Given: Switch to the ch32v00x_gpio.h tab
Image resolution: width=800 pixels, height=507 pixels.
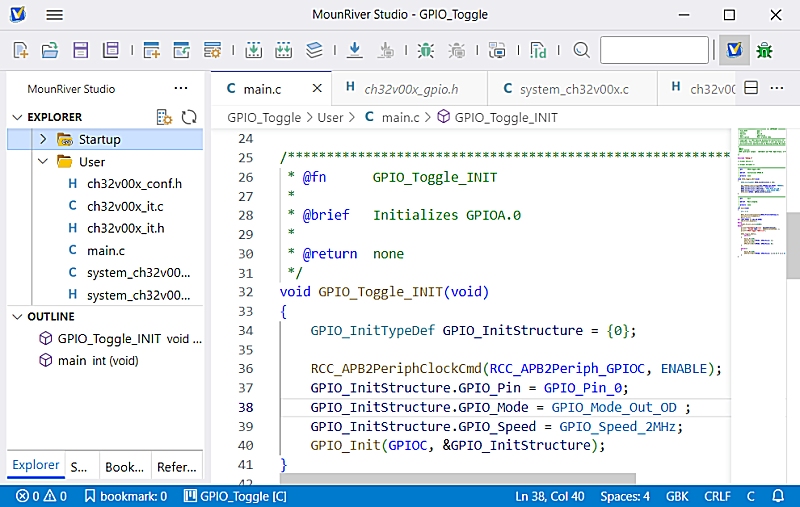Looking at the screenshot, I should (x=410, y=89).
